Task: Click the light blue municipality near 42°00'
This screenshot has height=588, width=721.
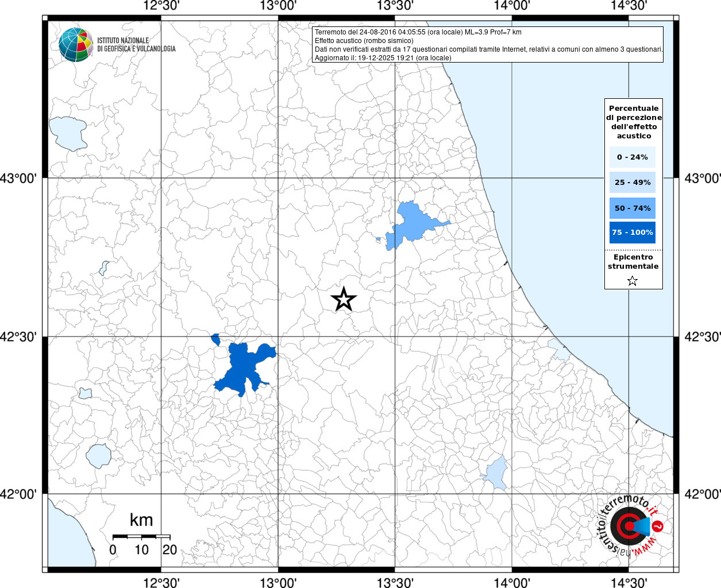Action: pyautogui.click(x=496, y=474)
